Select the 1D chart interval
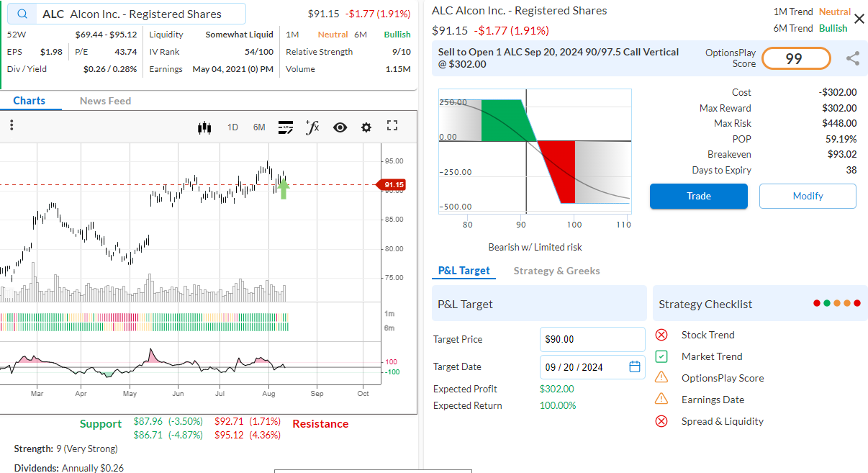The height and width of the screenshot is (473, 868). [233, 127]
